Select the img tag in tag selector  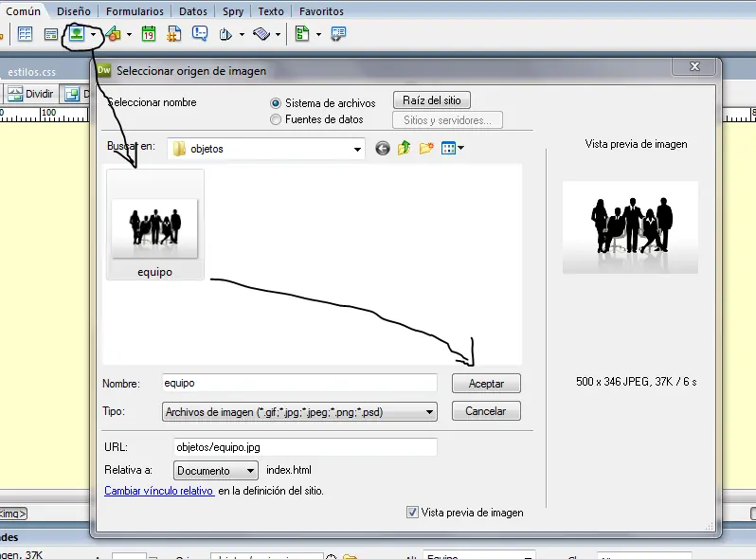pyautogui.click(x=13, y=514)
